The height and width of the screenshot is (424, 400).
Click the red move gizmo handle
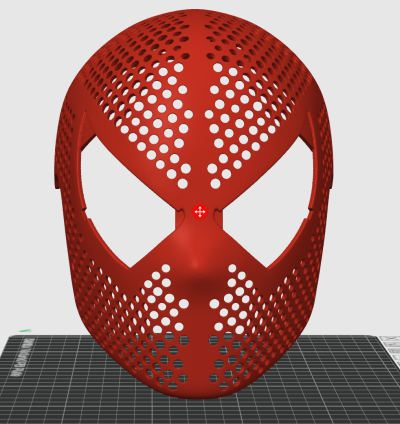pos(200,212)
